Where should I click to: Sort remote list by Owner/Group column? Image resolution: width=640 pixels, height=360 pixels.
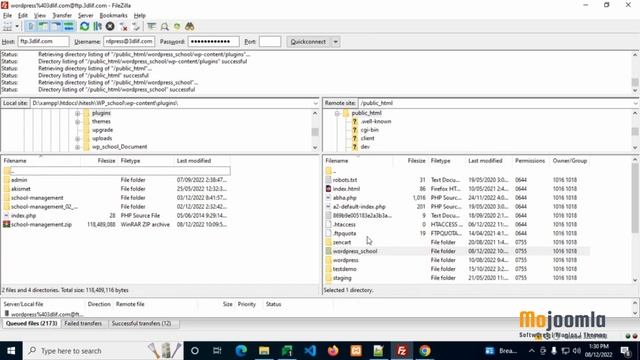pyautogui.click(x=570, y=161)
